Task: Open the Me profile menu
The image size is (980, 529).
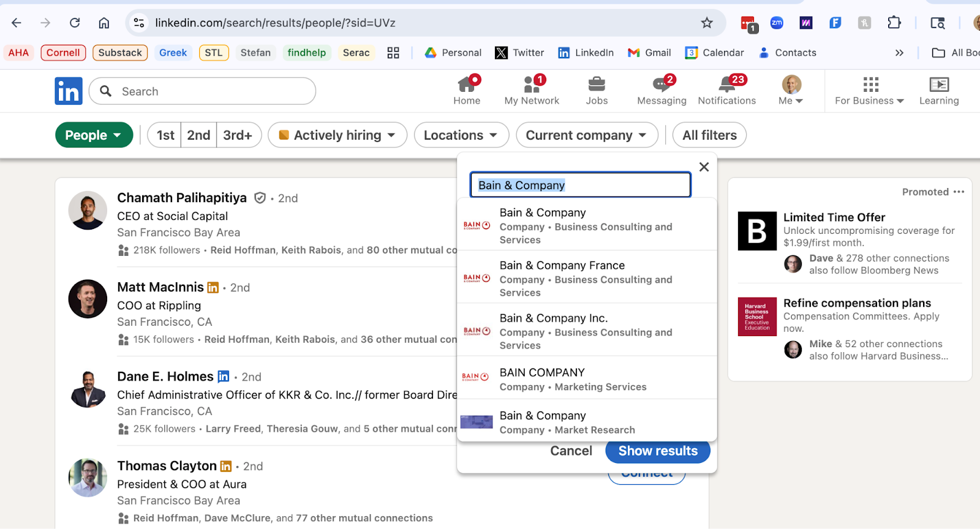Action: 791,91
